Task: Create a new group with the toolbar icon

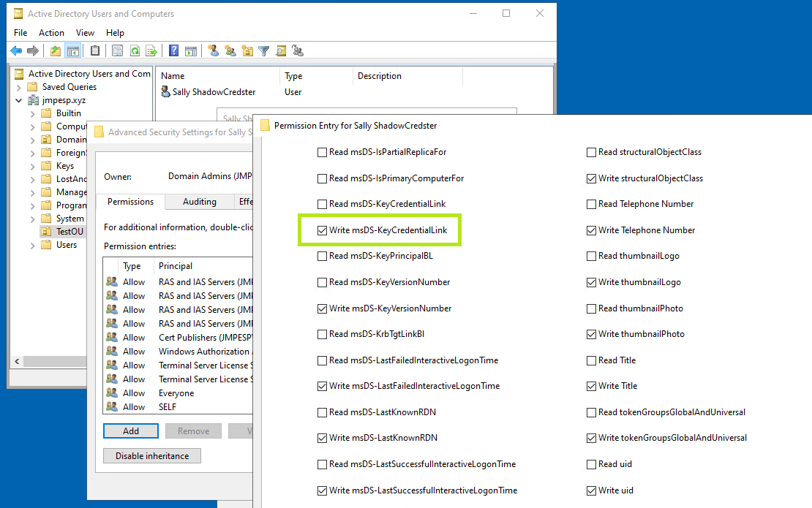Action: 230,50
